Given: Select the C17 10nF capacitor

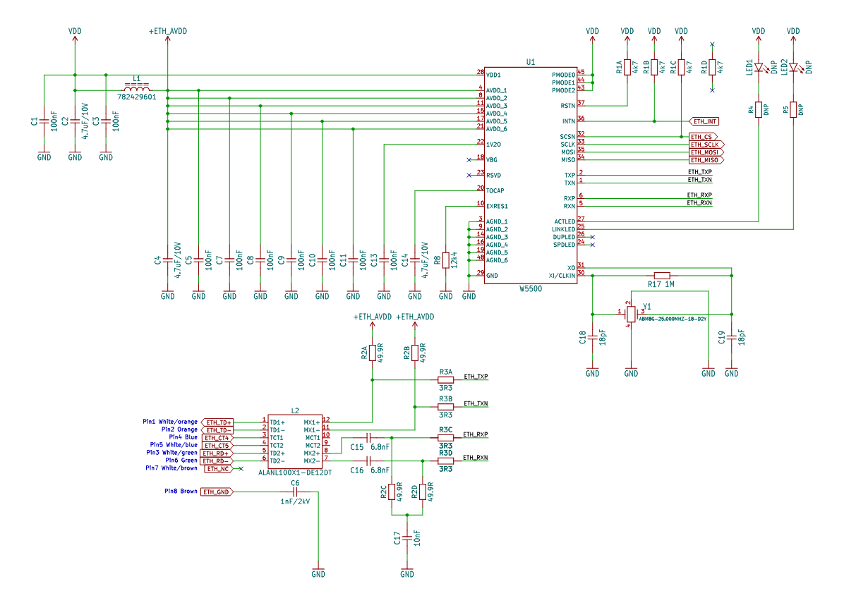Looking at the screenshot, I should [407, 539].
